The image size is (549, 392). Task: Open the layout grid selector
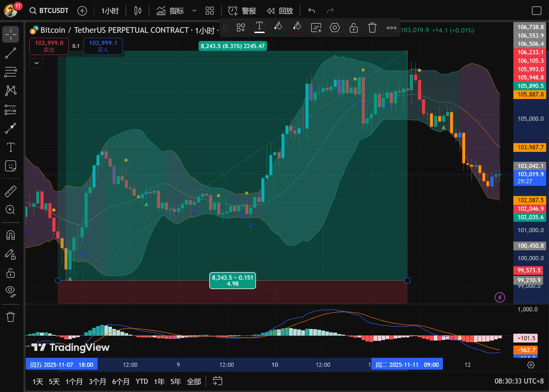tap(210, 11)
